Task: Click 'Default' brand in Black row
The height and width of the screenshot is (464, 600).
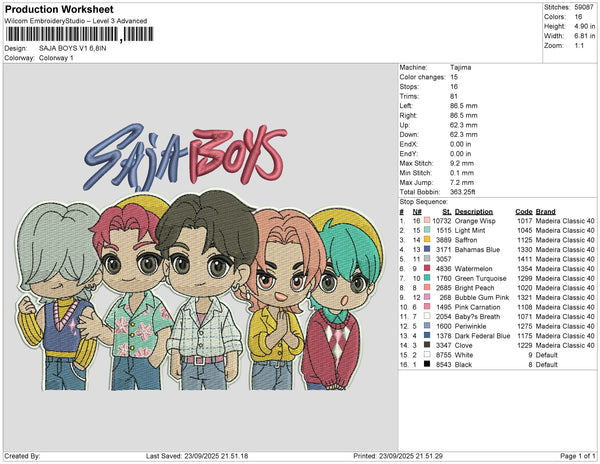Action: point(546,364)
